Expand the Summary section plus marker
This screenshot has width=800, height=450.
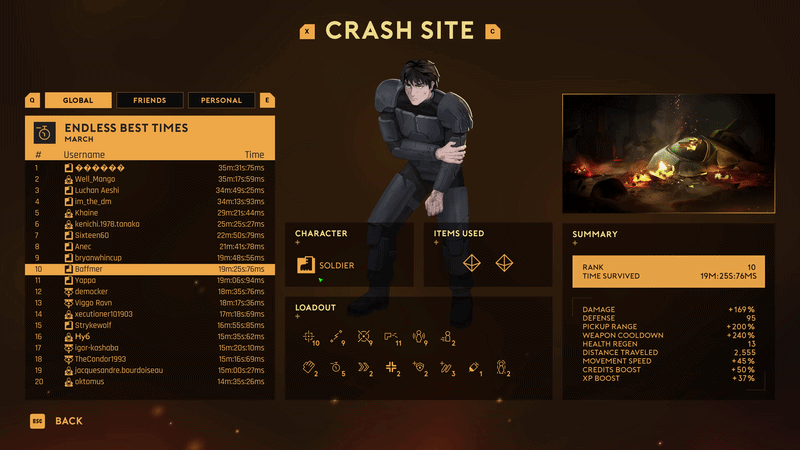click(575, 243)
